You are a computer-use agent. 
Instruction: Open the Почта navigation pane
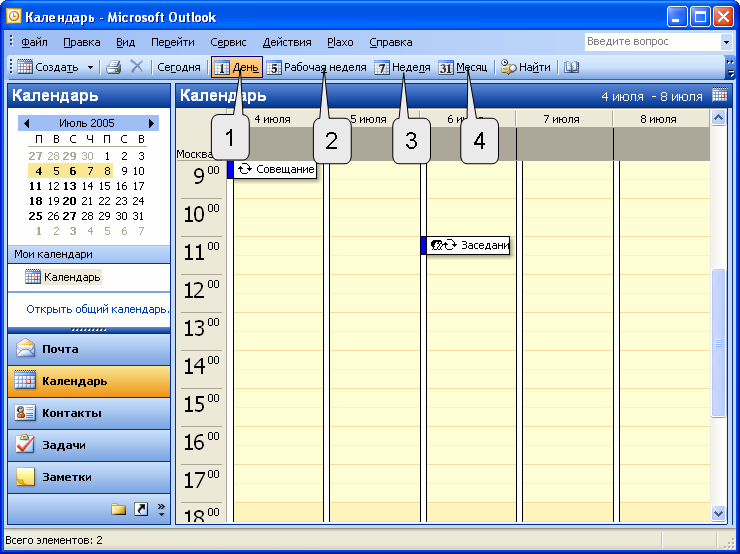coord(89,349)
